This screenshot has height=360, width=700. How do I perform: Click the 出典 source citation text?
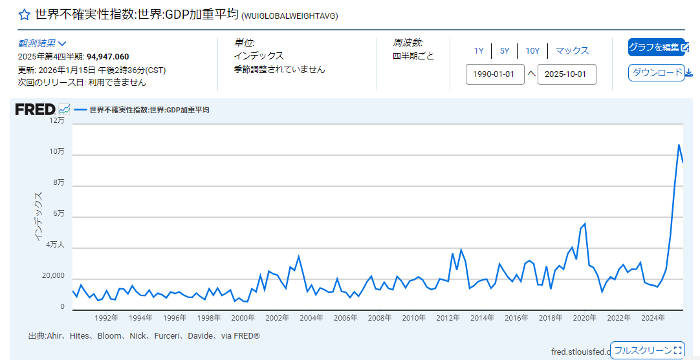click(x=144, y=335)
